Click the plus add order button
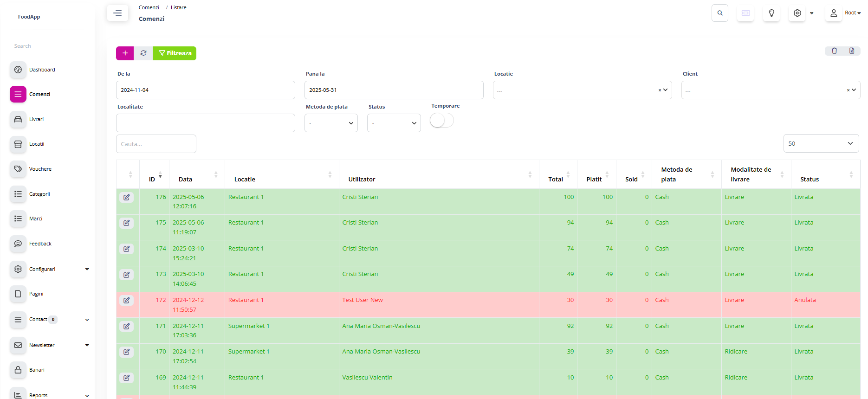The width and height of the screenshot is (868, 399). tap(125, 53)
